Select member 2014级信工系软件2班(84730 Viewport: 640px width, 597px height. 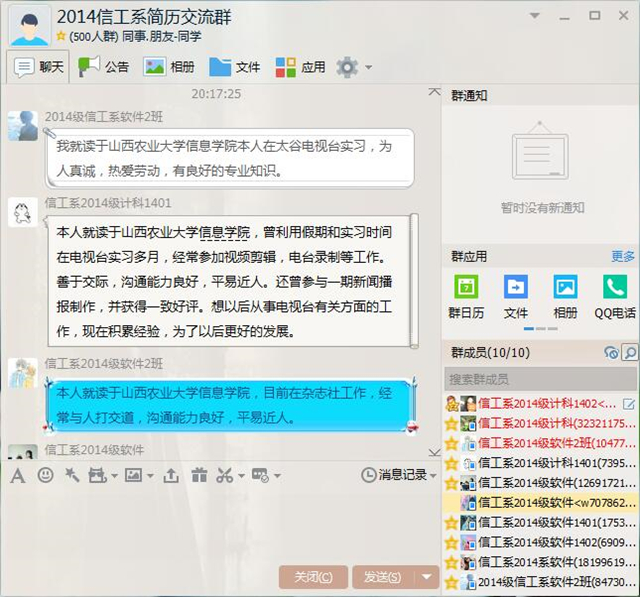540,582
